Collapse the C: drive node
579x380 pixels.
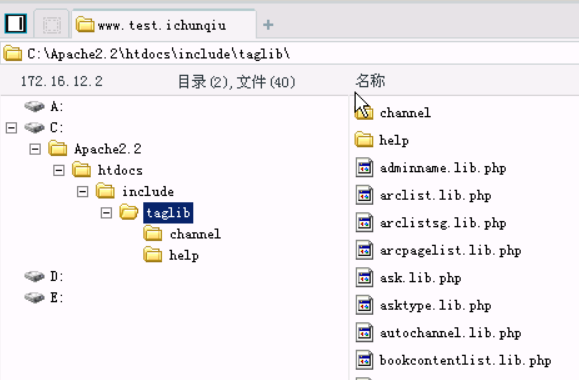tap(11, 128)
